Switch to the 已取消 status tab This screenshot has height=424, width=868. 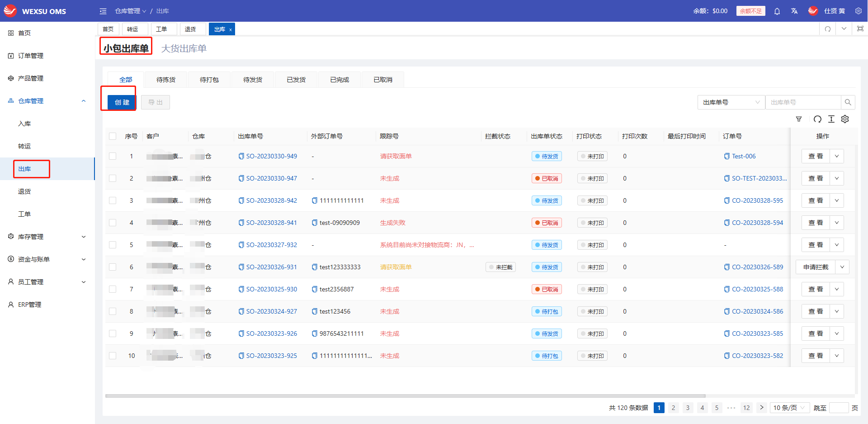tap(383, 80)
